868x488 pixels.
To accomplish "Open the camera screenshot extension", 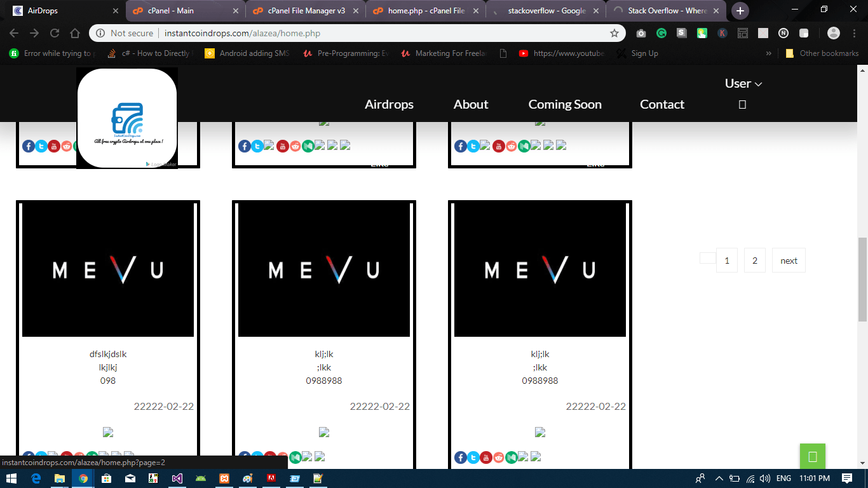I will (x=641, y=33).
